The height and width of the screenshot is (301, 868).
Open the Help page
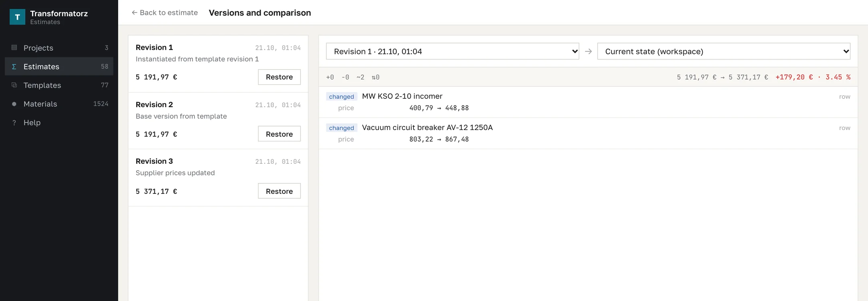point(59,122)
